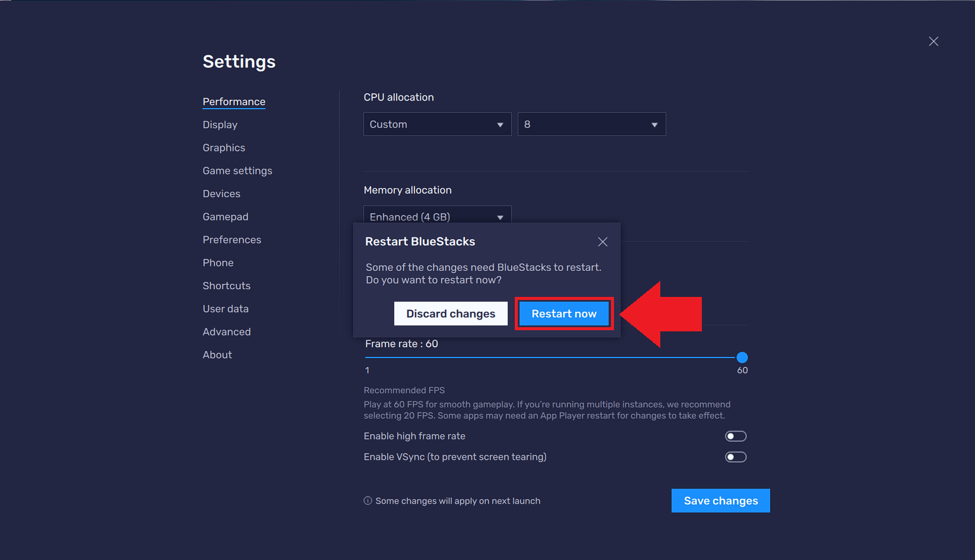The height and width of the screenshot is (560, 975).
Task: Click the Settings page title
Action: point(239,62)
